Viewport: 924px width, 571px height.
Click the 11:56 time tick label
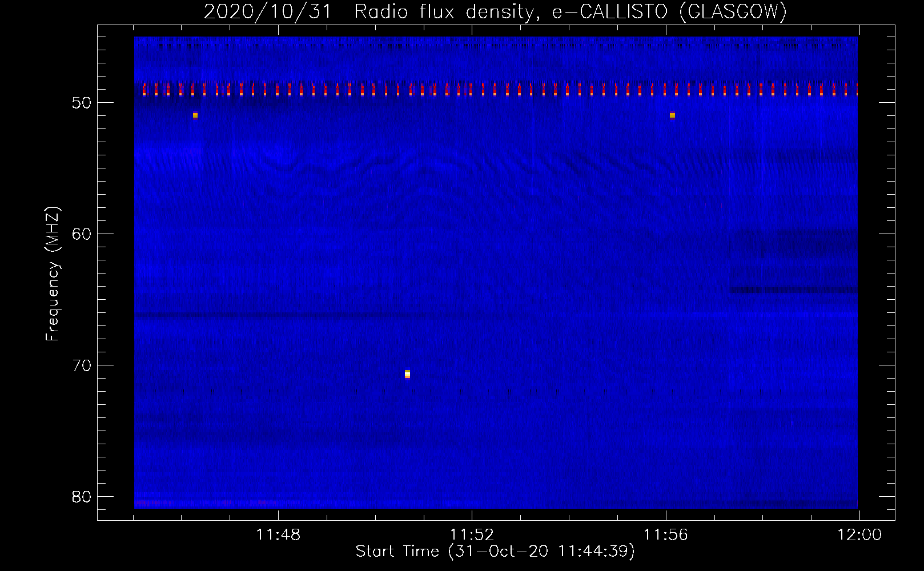[x=666, y=535]
